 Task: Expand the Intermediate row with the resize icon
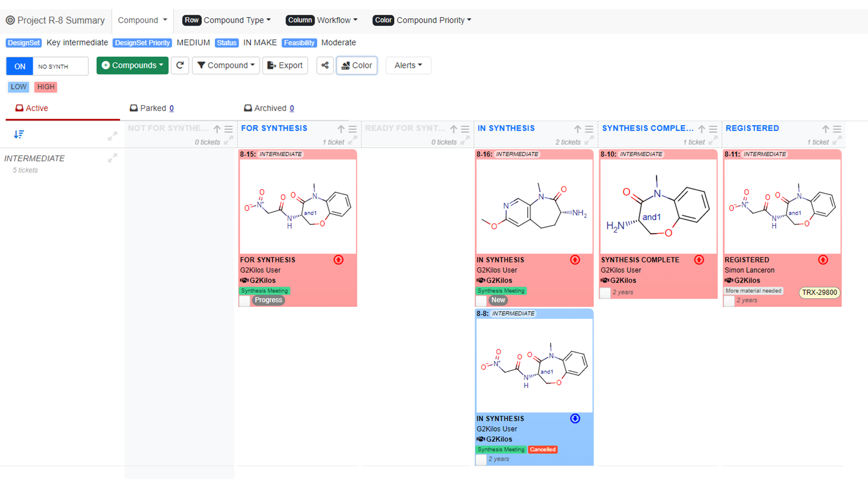[x=112, y=158]
